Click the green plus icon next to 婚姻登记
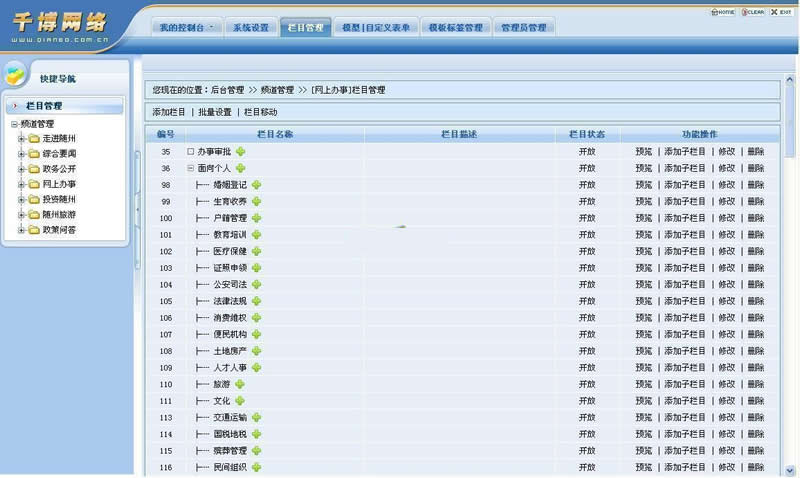This screenshot has height=478, width=800. [x=257, y=185]
